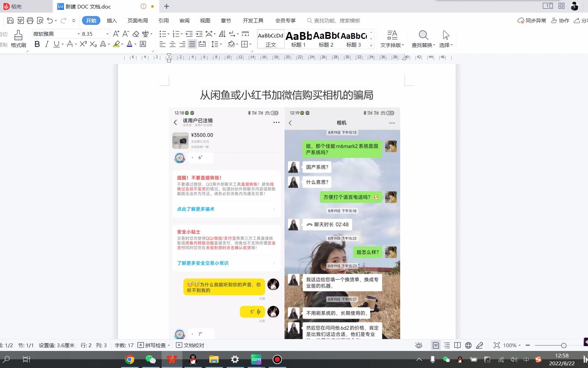Toggle justify alignment
The height and width of the screenshot is (368, 588).
[x=192, y=44]
